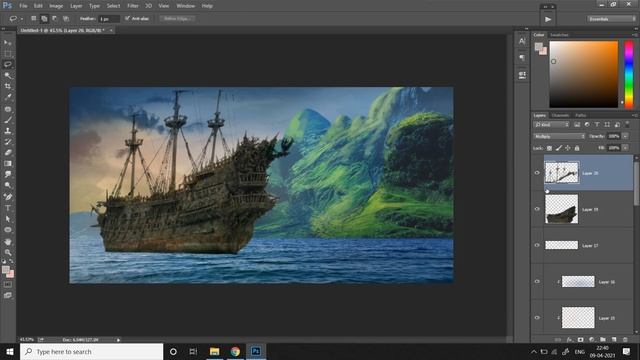This screenshot has height=360, width=640.
Task: Create a new layer
Action: (614, 340)
